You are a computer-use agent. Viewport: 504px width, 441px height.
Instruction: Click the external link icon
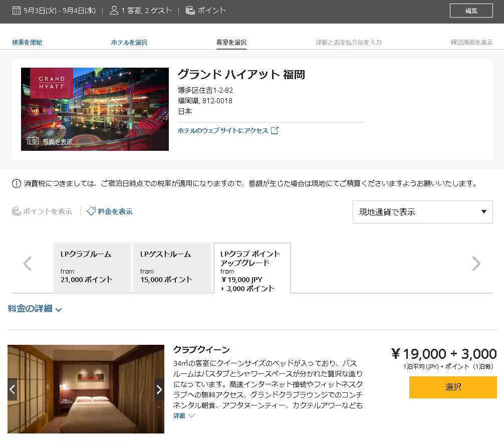pyautogui.click(x=275, y=130)
